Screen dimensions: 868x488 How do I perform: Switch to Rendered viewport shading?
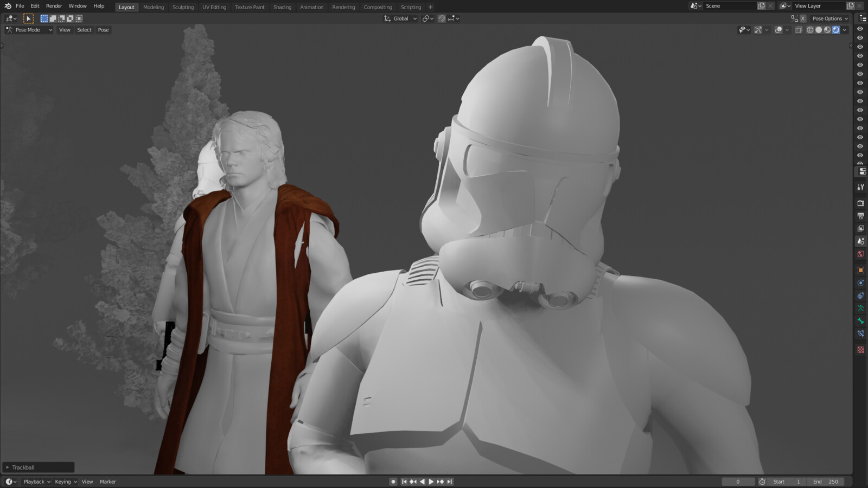(x=836, y=30)
